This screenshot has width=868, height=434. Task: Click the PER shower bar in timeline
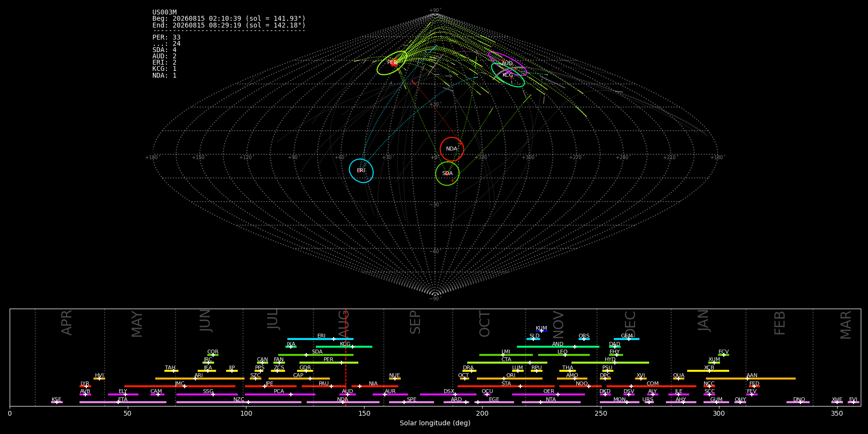click(x=329, y=363)
